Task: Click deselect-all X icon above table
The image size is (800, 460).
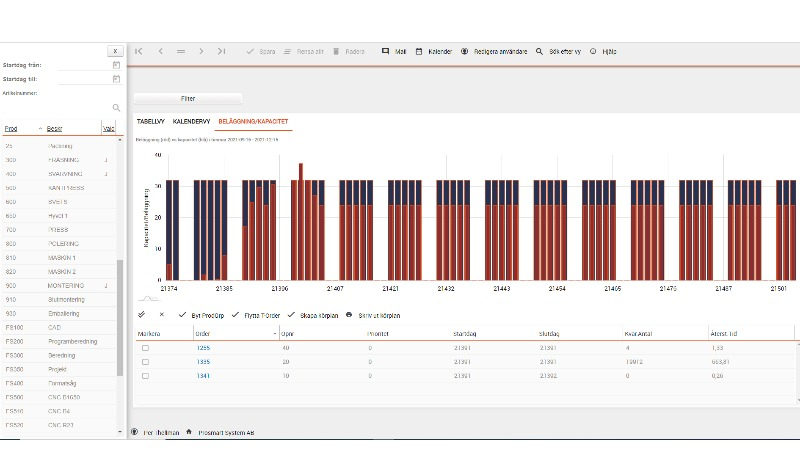Action: coord(162,315)
